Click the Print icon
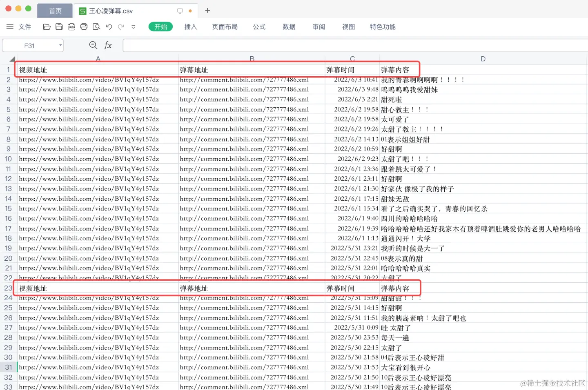This screenshot has height=390, width=588. (84, 27)
